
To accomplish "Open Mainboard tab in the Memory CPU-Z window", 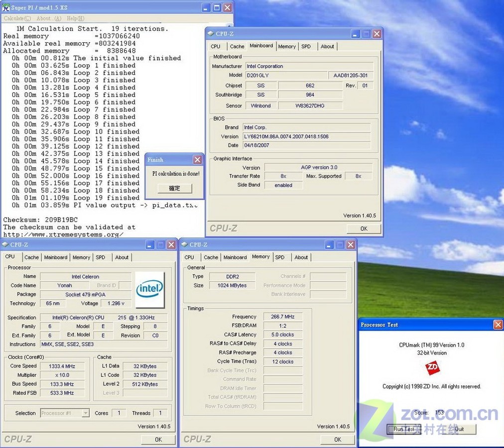I will (x=235, y=257).
